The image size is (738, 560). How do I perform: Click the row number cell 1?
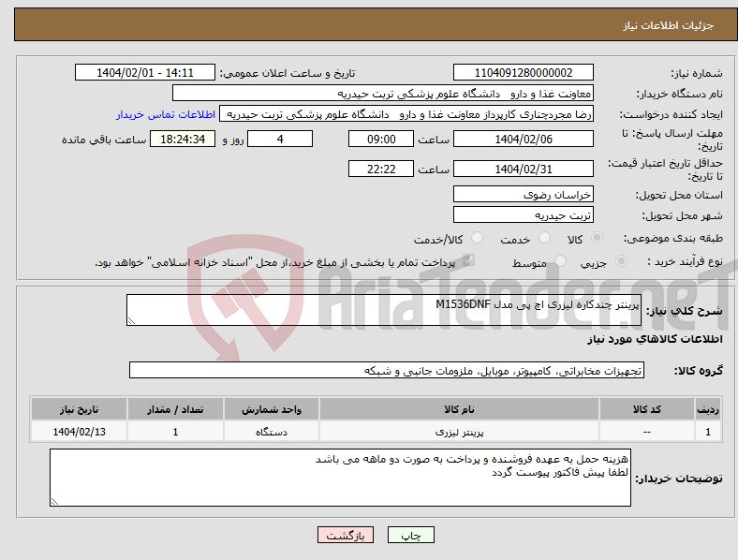coord(707,432)
